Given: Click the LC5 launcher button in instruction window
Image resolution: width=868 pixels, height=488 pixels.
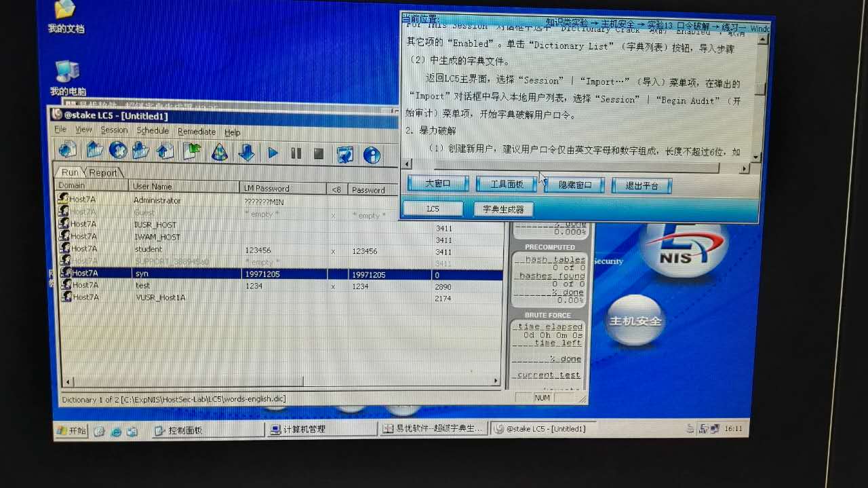Looking at the screenshot, I should [x=433, y=209].
